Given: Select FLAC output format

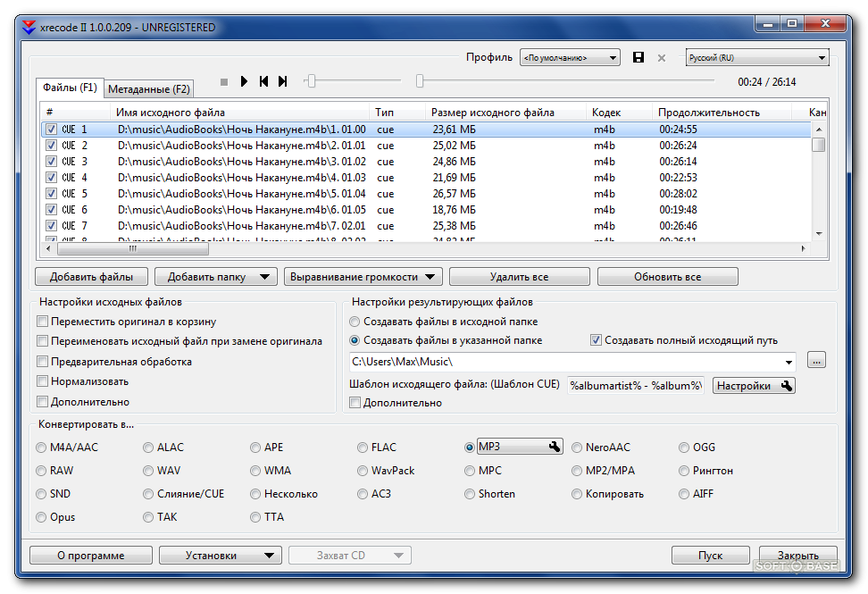Looking at the screenshot, I should click(363, 448).
